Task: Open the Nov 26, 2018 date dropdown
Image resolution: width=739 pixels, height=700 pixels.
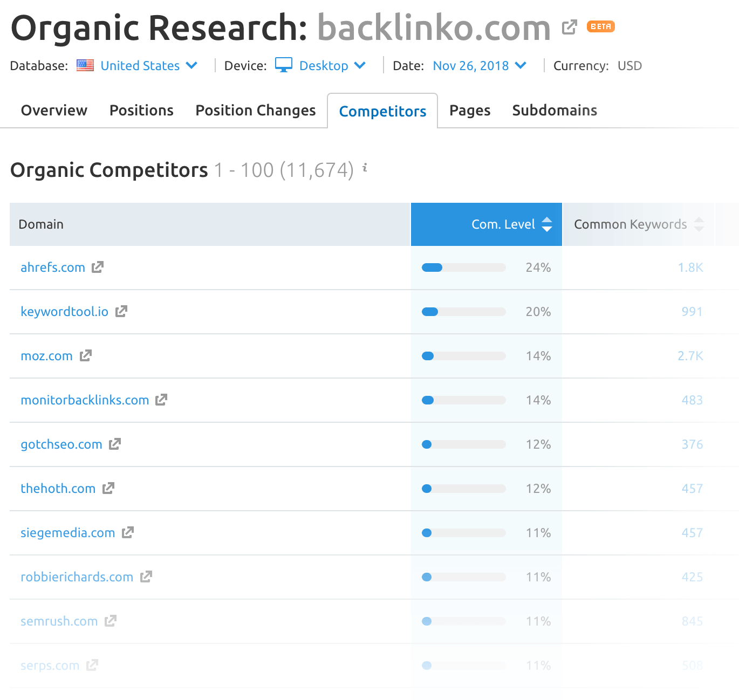Action: coord(480,65)
